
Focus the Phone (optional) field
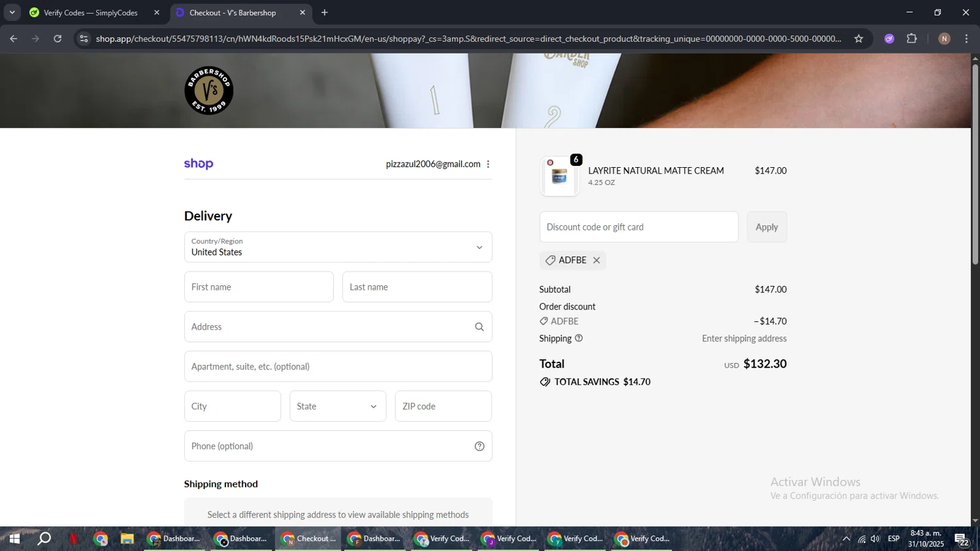click(x=338, y=447)
